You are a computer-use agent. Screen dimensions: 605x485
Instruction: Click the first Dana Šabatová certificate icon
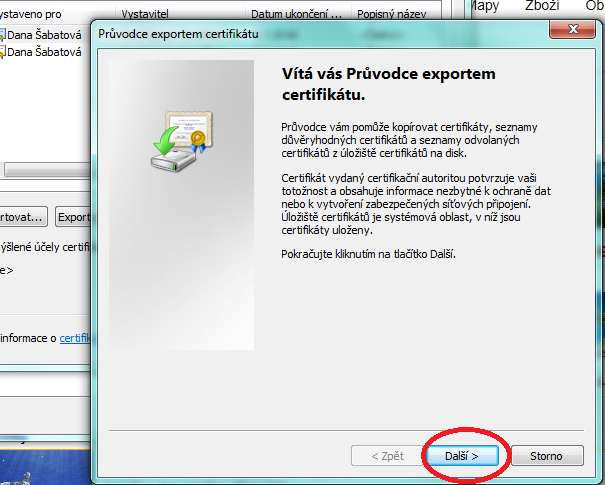point(3,35)
